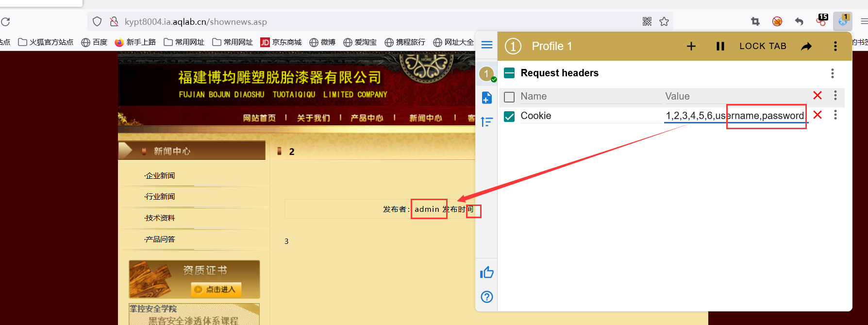Screen dimensions: 868x325
Task: Click the sort headers icon
Action: [x=487, y=122]
